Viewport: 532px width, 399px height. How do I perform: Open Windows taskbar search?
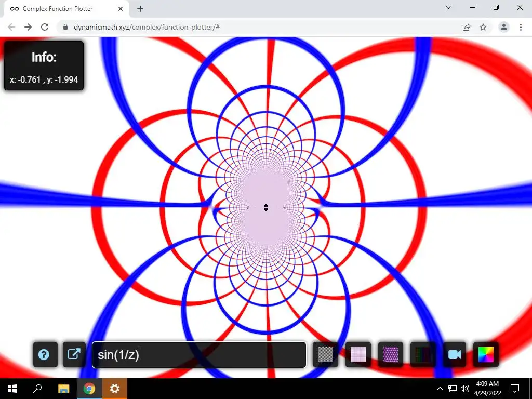pyautogui.click(x=37, y=389)
